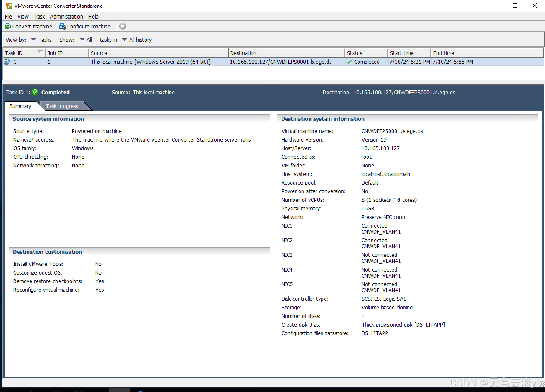This screenshot has width=545, height=392.
Task: Click the Destination customization heading
Action: point(47,252)
